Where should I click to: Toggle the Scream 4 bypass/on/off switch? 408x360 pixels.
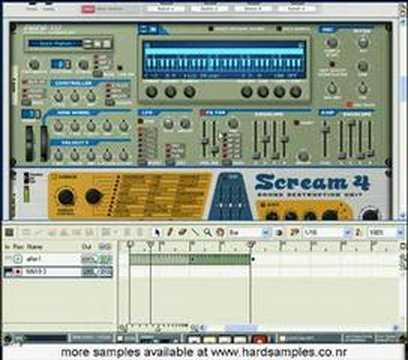click(x=26, y=178)
